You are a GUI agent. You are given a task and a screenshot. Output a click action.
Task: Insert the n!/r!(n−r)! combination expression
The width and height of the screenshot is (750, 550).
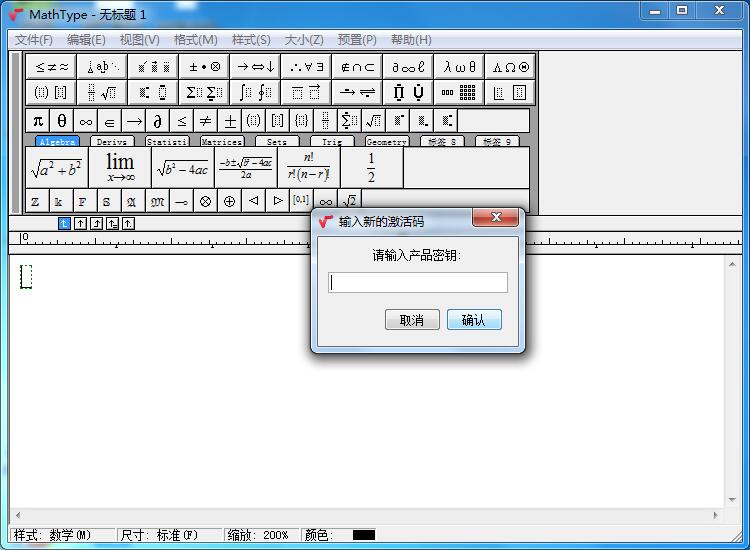[309, 167]
